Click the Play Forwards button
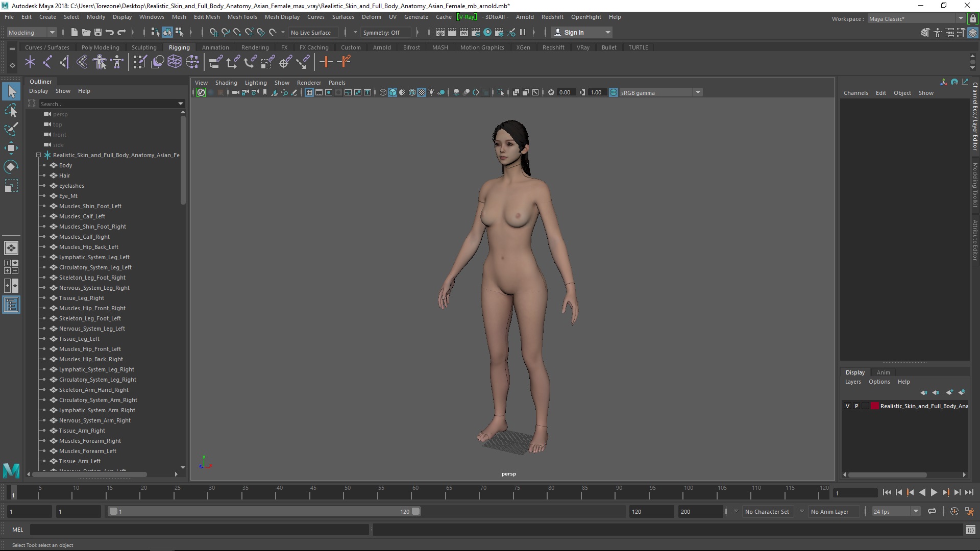980x551 pixels. point(934,492)
